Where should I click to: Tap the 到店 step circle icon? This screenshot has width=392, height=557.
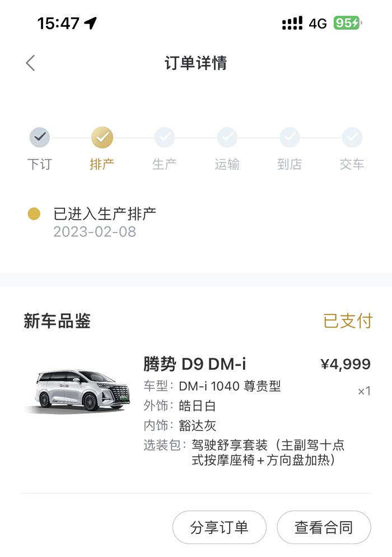point(290,137)
